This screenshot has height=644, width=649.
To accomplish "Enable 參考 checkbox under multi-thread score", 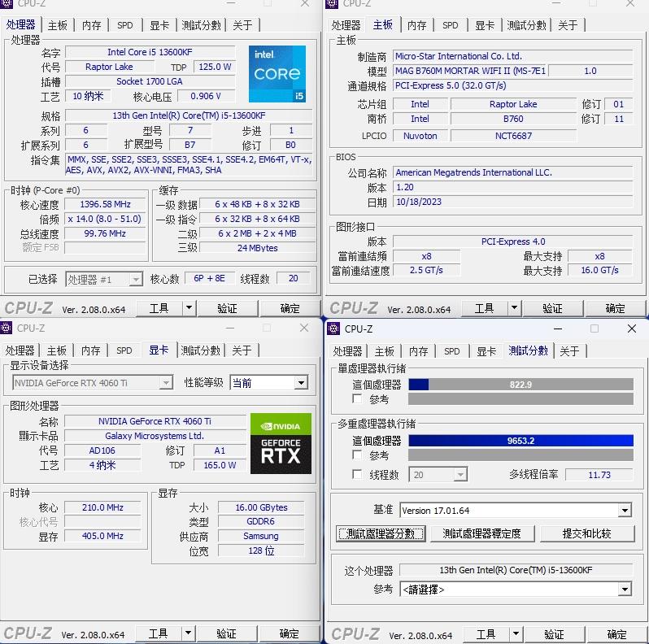I will click(358, 455).
